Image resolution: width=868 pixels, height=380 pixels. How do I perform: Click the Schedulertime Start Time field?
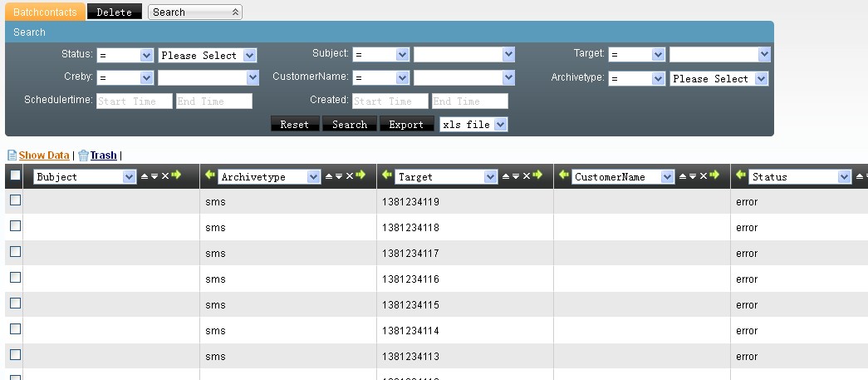(134, 101)
